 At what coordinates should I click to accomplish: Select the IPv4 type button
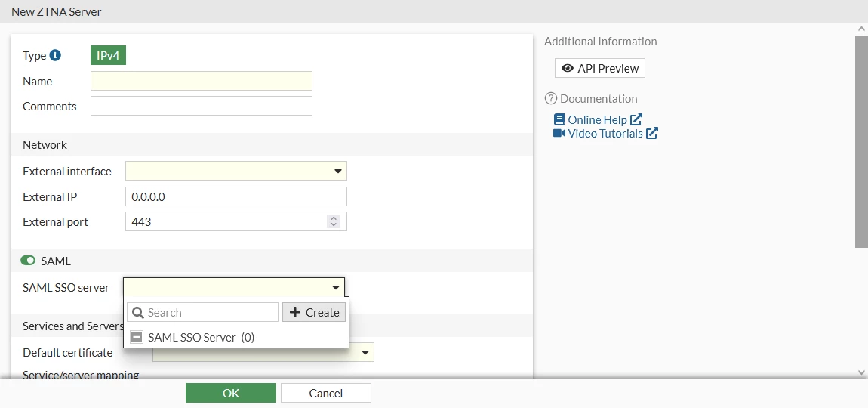click(109, 55)
